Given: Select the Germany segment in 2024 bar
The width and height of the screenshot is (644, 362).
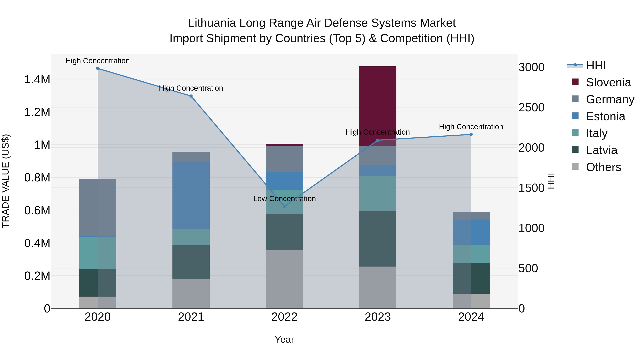Looking at the screenshot, I should (x=471, y=216).
